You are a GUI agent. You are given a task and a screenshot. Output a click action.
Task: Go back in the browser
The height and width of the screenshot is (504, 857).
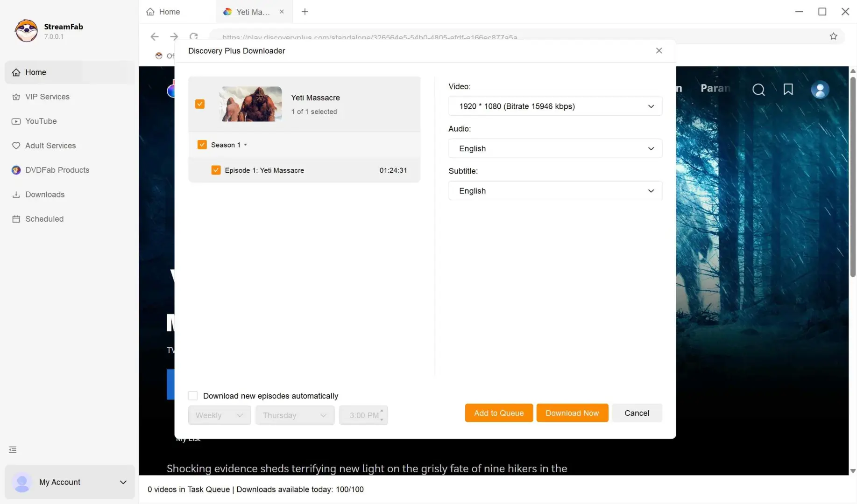pos(155,36)
